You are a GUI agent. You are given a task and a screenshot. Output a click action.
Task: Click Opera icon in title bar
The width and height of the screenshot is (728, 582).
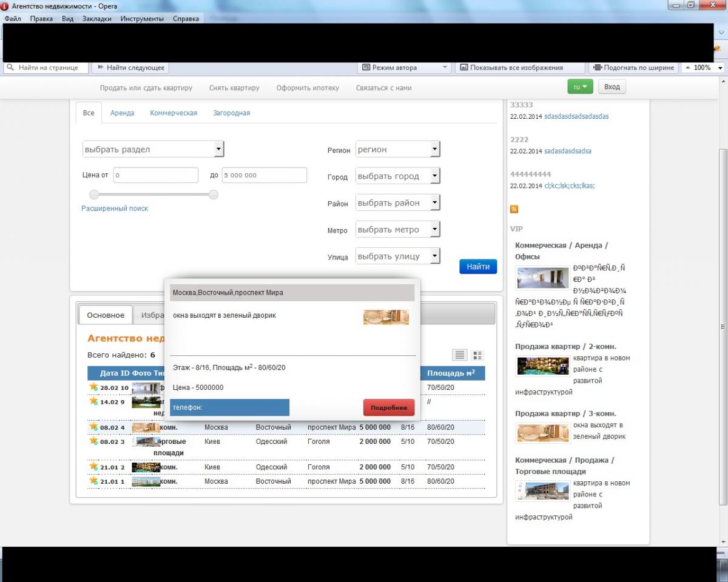(5, 5)
